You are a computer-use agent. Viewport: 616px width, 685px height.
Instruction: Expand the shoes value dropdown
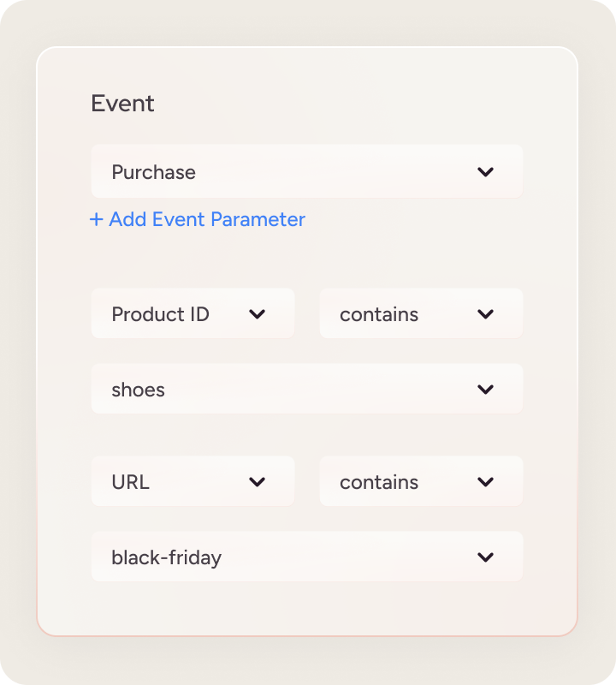point(306,390)
